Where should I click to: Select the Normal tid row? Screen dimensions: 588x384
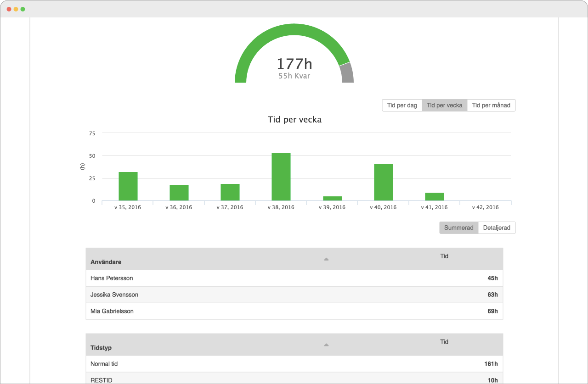coord(294,364)
